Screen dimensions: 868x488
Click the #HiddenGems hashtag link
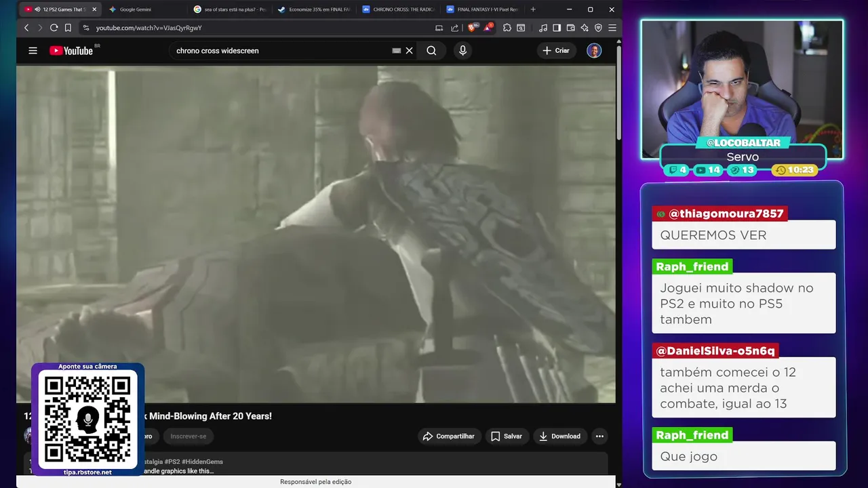pos(202,462)
